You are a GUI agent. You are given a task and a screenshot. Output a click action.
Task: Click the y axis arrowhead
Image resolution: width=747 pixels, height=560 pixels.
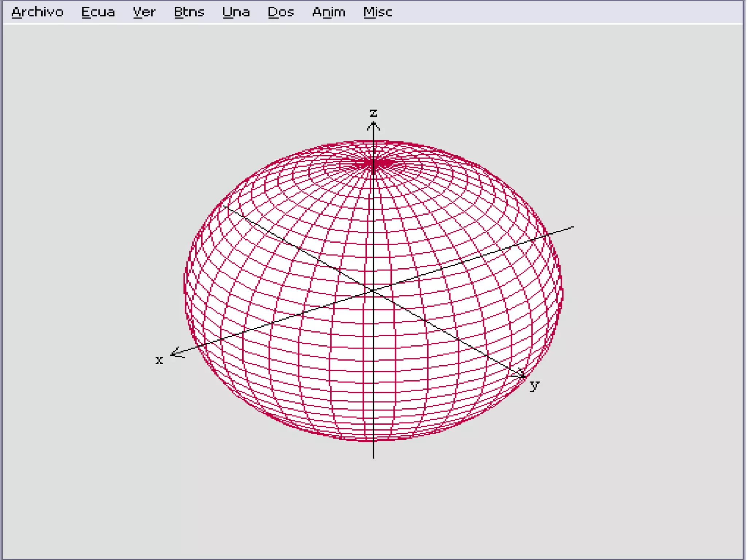(x=522, y=375)
